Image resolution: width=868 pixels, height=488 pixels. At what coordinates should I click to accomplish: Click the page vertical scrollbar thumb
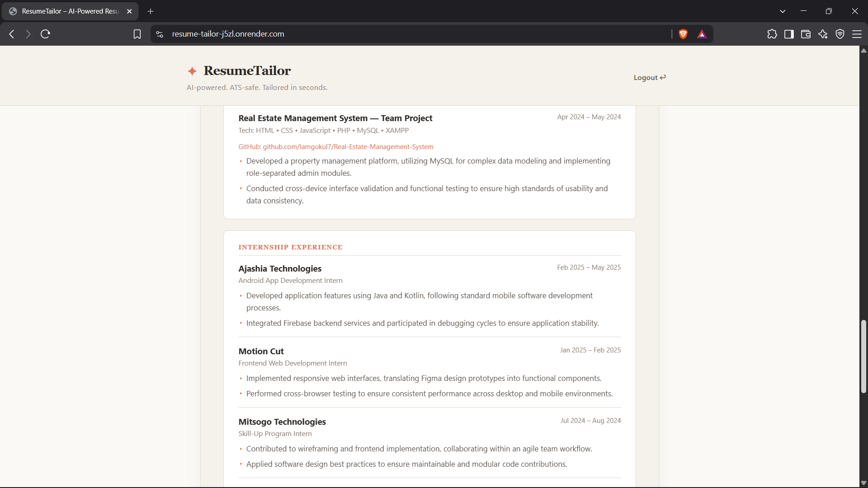point(863,357)
